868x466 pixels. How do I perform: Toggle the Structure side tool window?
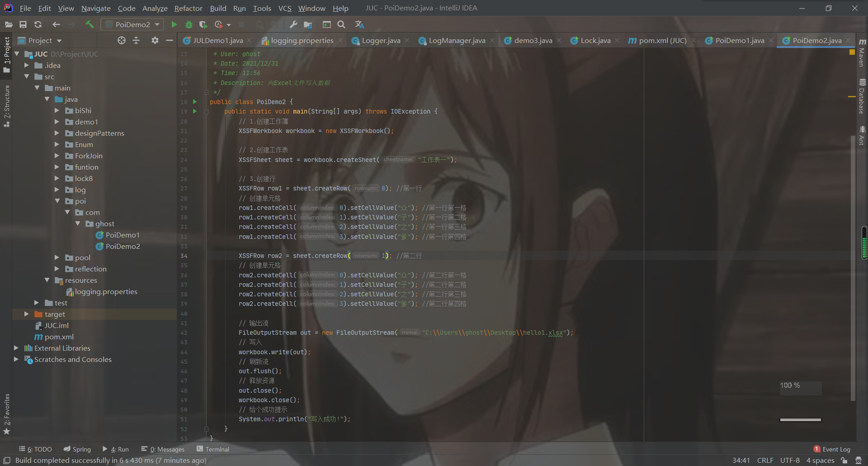point(6,106)
